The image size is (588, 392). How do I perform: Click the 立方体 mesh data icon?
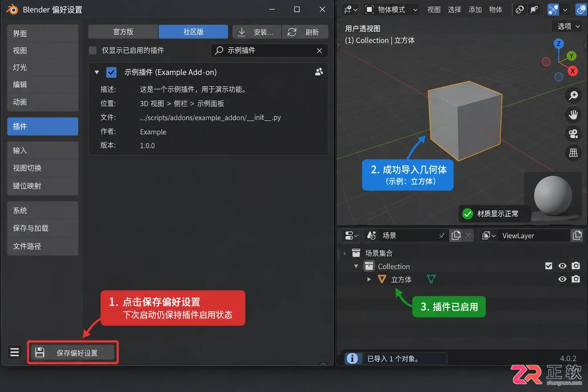(x=431, y=279)
